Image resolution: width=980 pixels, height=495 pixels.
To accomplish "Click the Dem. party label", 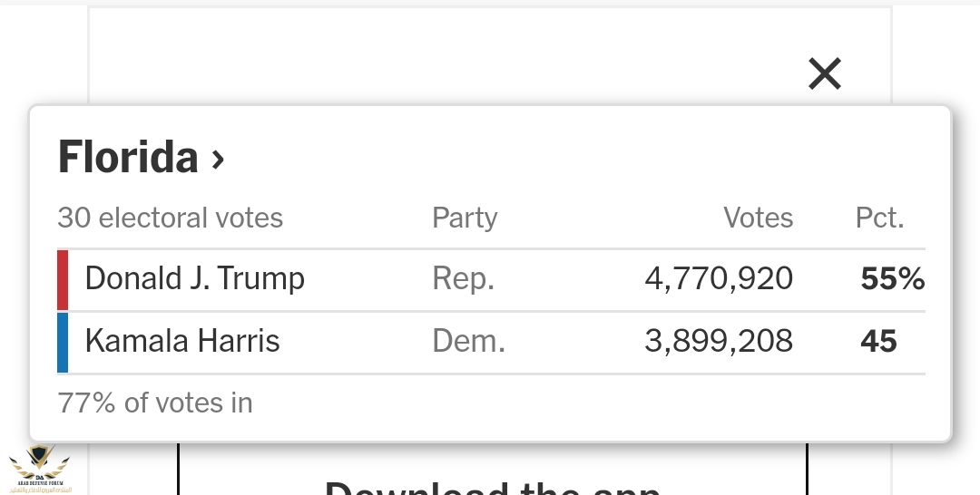I will 468,342.
